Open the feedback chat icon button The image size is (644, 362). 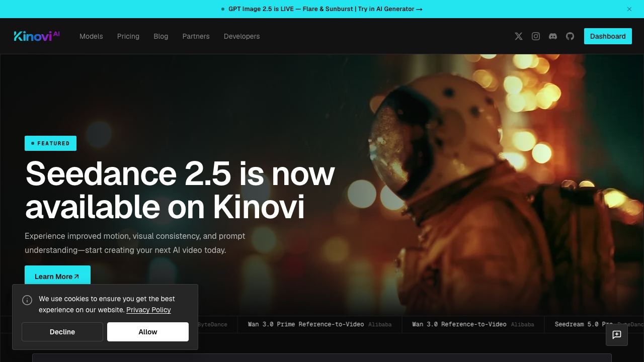tap(617, 335)
